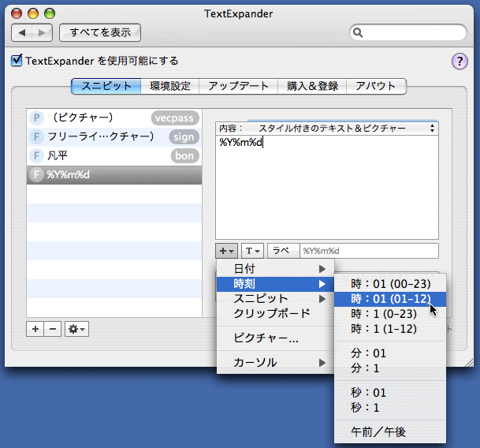Click the forward navigation arrow
Image resolution: width=480 pixels, height=448 pixels.
(x=42, y=32)
